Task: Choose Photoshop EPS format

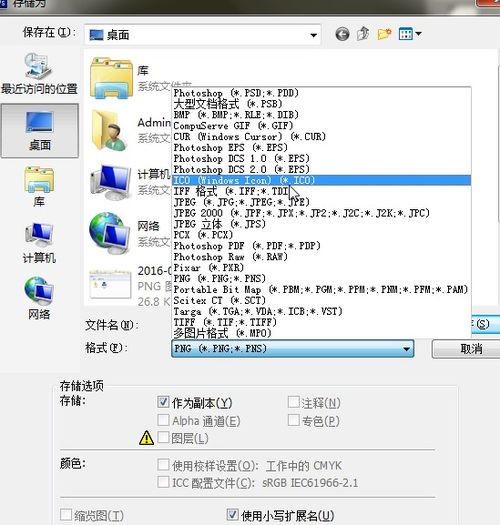Action: [x=322, y=147]
